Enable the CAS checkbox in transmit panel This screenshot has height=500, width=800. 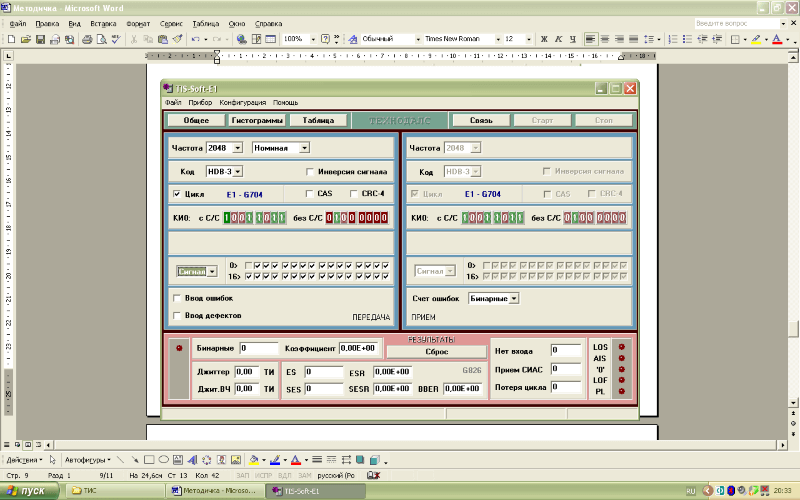coord(309,193)
